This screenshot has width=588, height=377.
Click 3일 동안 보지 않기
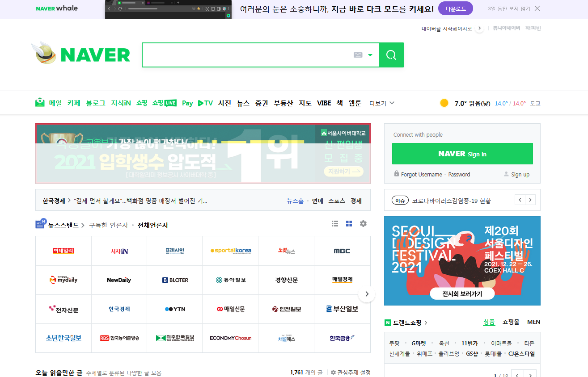point(509,9)
